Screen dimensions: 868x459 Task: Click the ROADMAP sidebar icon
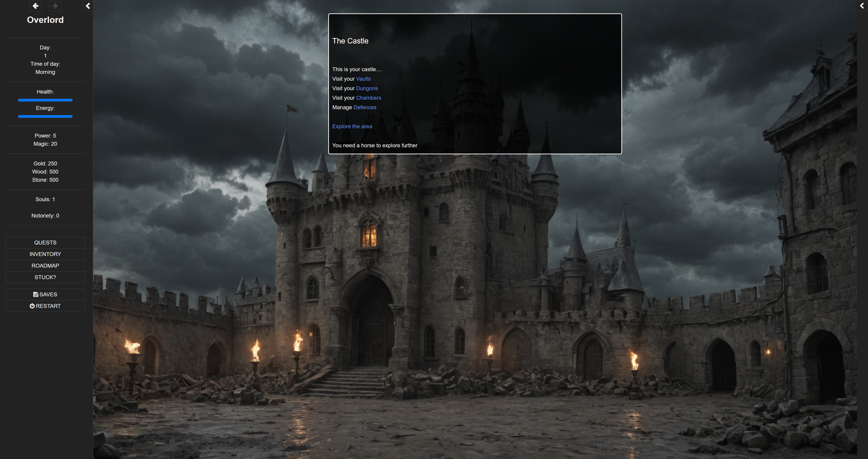click(45, 265)
